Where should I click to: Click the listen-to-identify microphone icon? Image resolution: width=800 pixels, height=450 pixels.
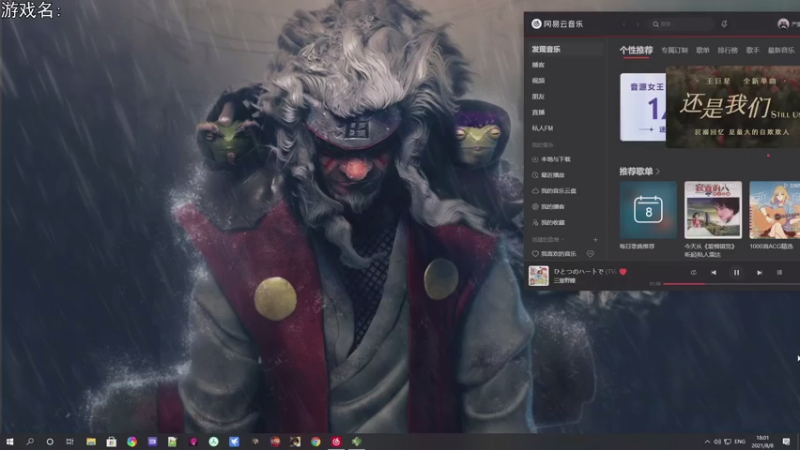724,24
